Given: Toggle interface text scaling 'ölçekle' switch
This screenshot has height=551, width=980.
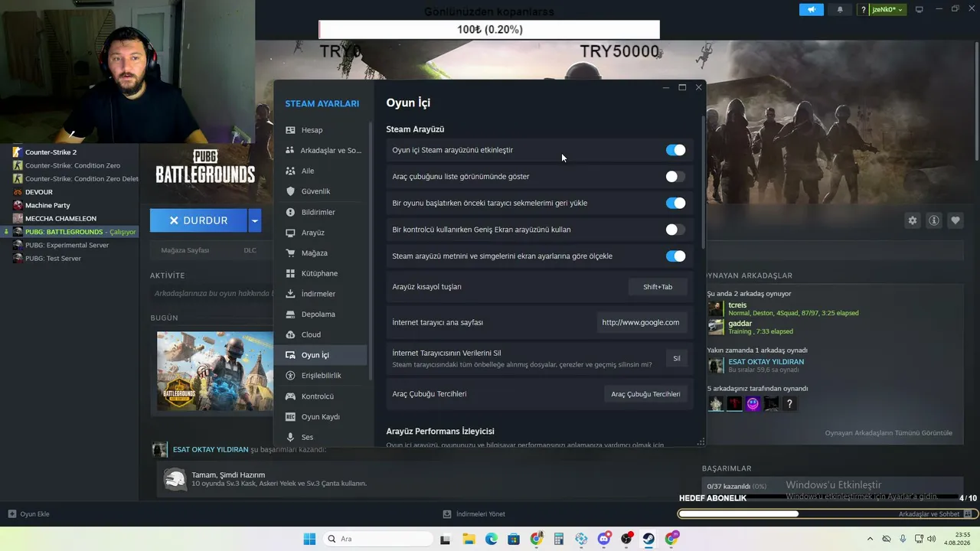Looking at the screenshot, I should [x=675, y=256].
